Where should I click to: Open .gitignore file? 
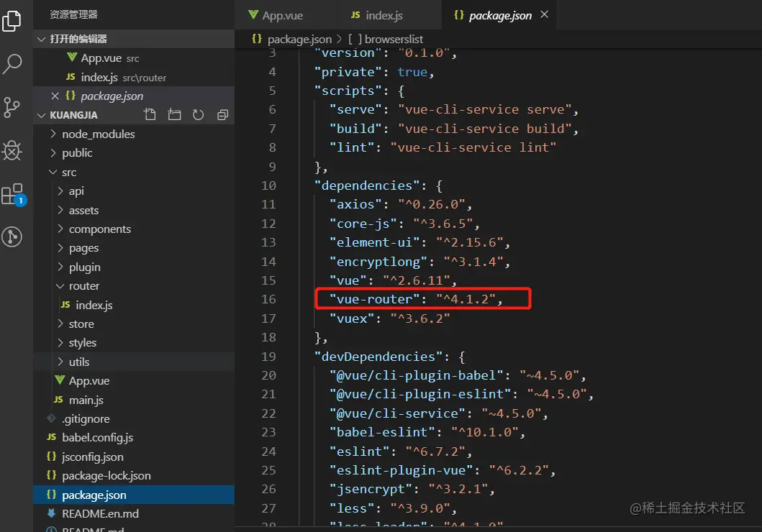[134, 418]
